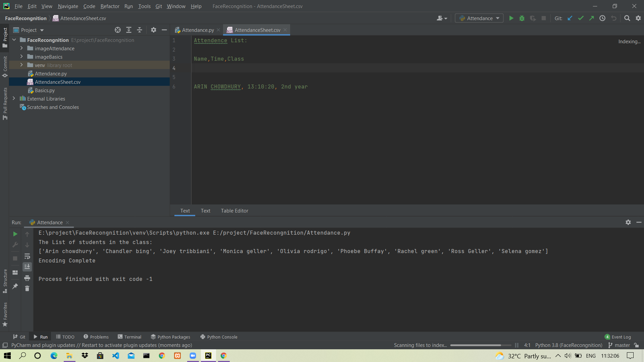Click the green Run button in toolbar

tap(511, 18)
